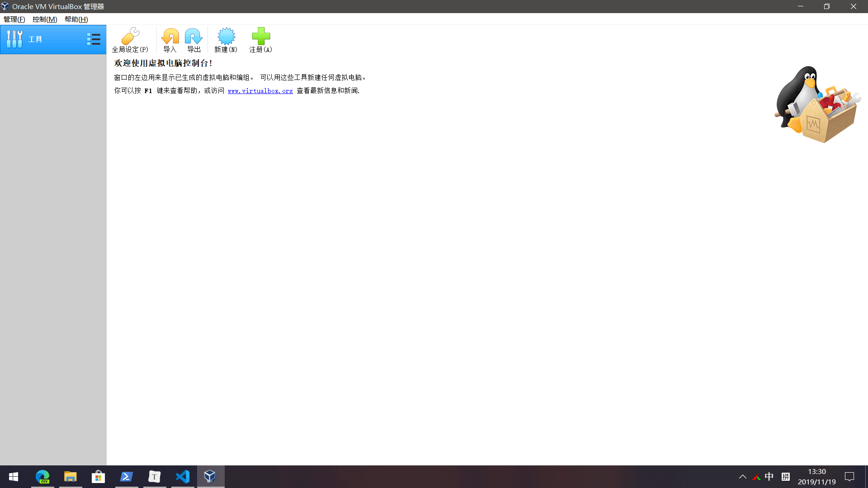Open PowerShell from the taskbar
Viewport: 868px width, 488px height.
127,477
